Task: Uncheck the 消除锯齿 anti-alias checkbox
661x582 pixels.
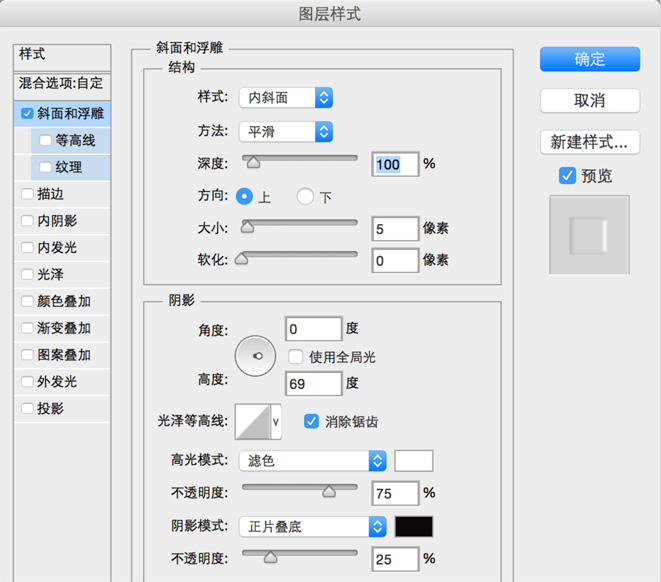Action: click(311, 422)
